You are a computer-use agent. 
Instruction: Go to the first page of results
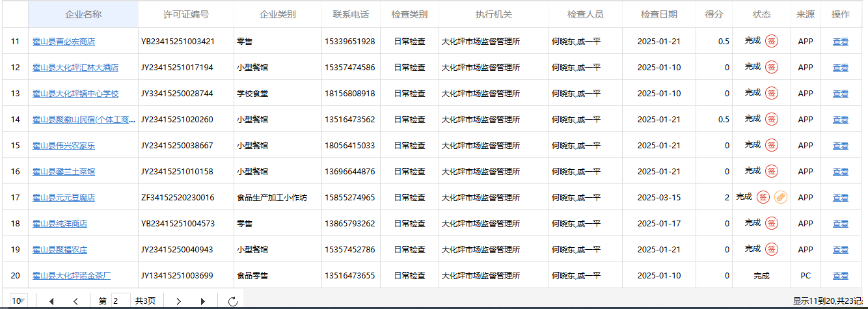(x=52, y=301)
